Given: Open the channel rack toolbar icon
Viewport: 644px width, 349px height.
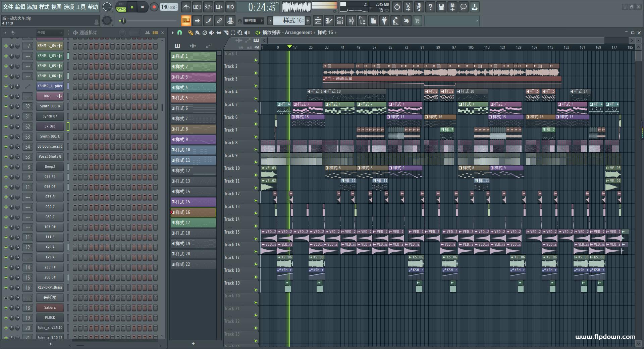Looking at the screenshot, I should (x=340, y=21).
